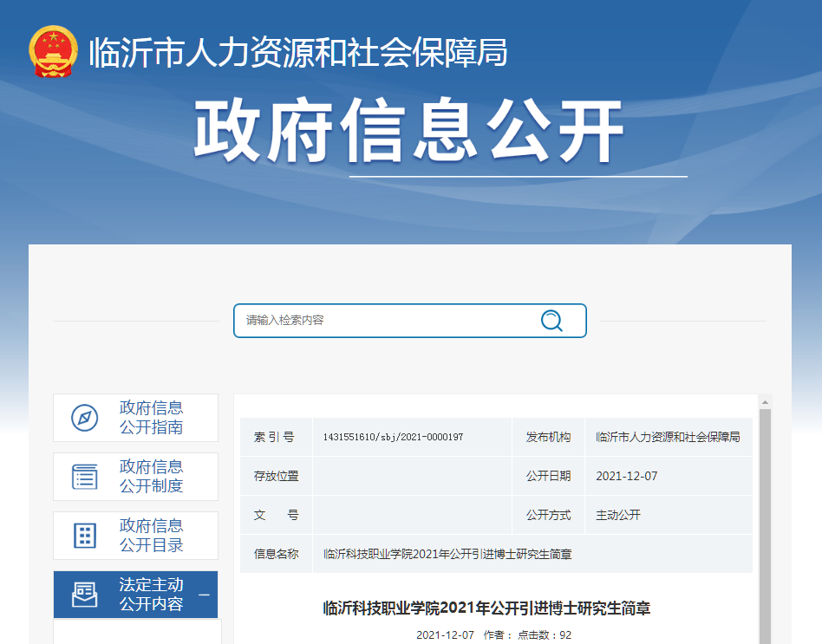
Task: Click the grid icon for 公开目录
Action: pyautogui.click(x=85, y=536)
